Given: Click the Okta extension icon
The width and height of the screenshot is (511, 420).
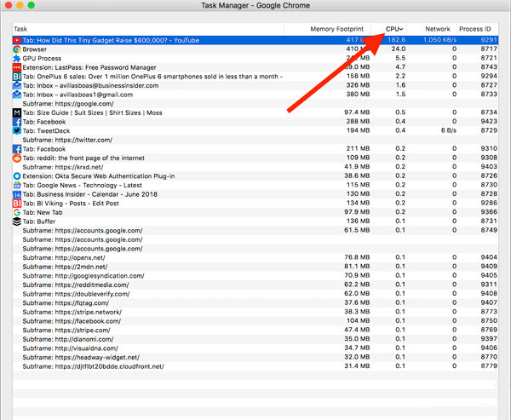Looking at the screenshot, I should pos(17,176).
